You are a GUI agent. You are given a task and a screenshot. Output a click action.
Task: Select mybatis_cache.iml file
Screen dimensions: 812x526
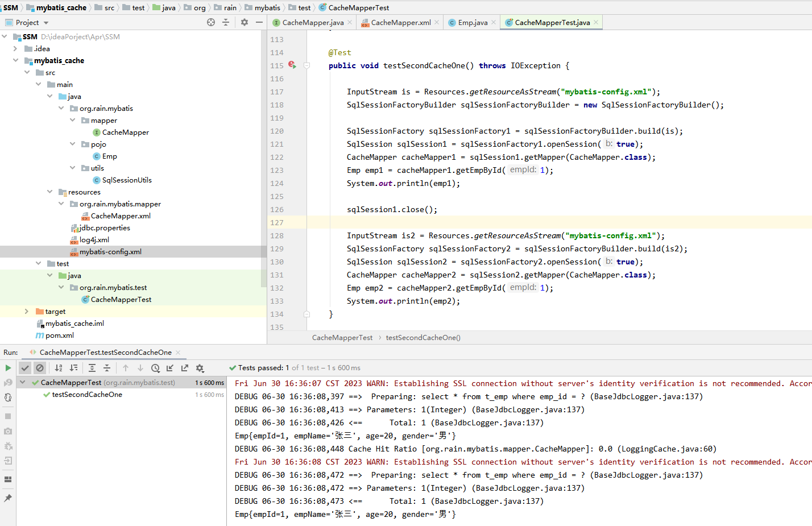click(x=74, y=323)
